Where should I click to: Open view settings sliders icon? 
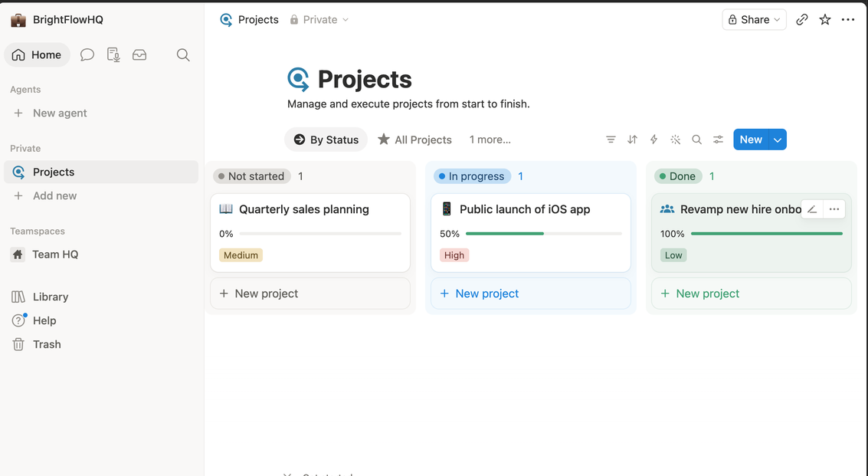[x=718, y=140]
